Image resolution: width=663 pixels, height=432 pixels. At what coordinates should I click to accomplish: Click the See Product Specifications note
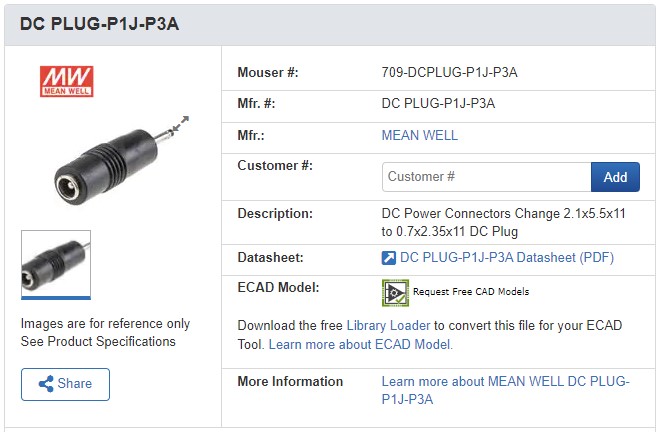(98, 342)
